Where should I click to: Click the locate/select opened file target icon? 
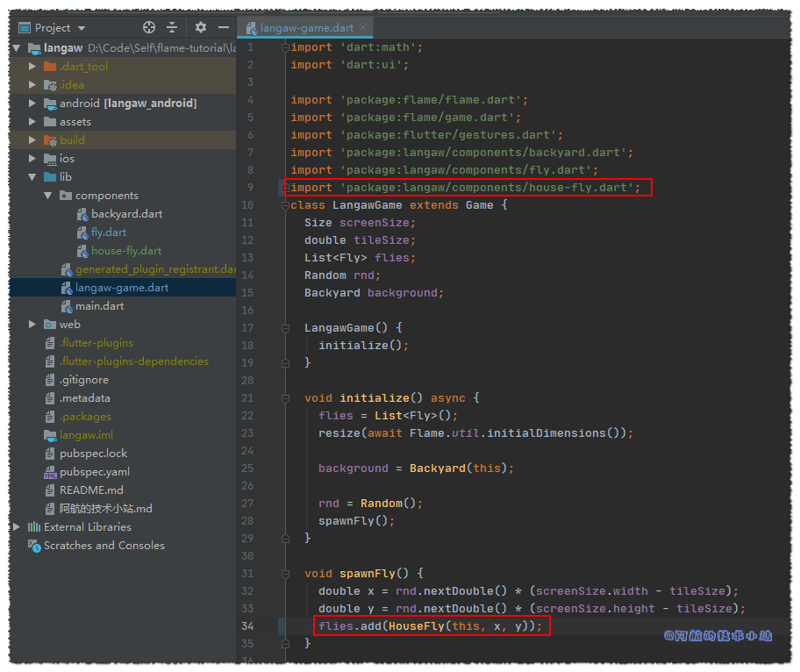[x=149, y=28]
